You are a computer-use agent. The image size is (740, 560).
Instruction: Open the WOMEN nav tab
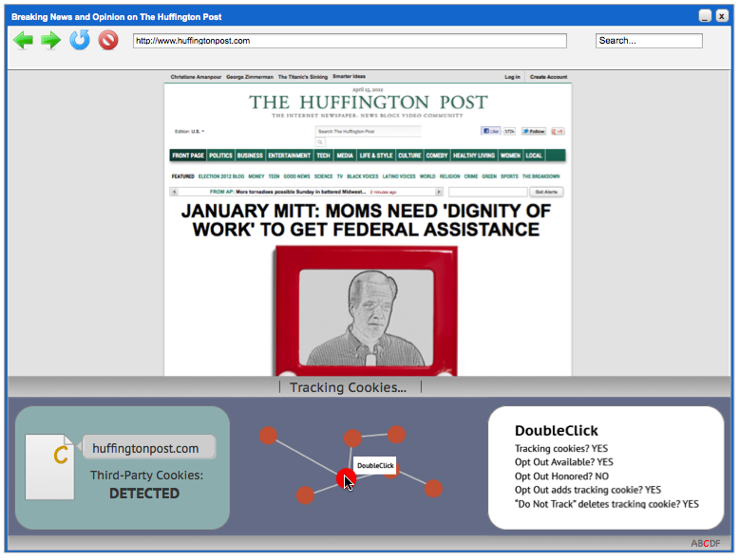pos(510,156)
